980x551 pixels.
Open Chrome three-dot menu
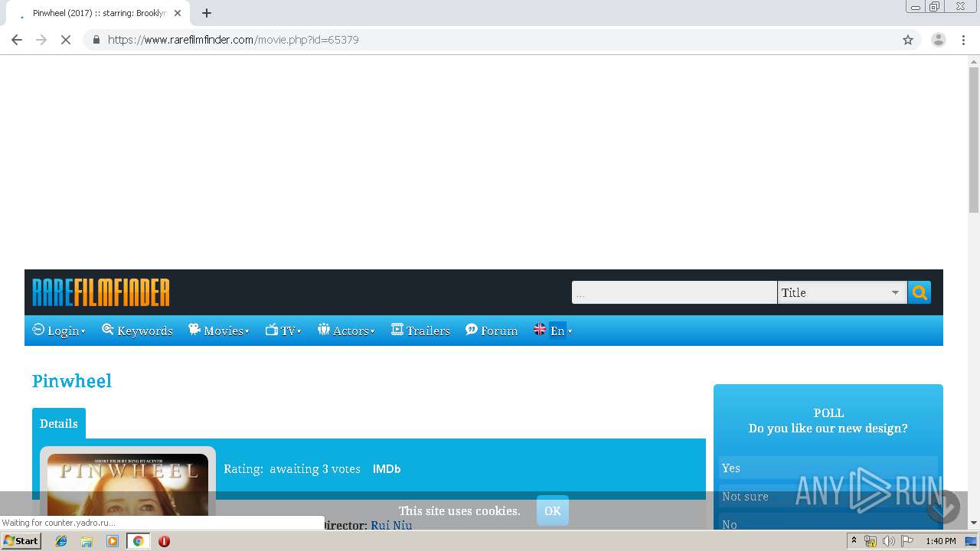pyautogui.click(x=963, y=40)
